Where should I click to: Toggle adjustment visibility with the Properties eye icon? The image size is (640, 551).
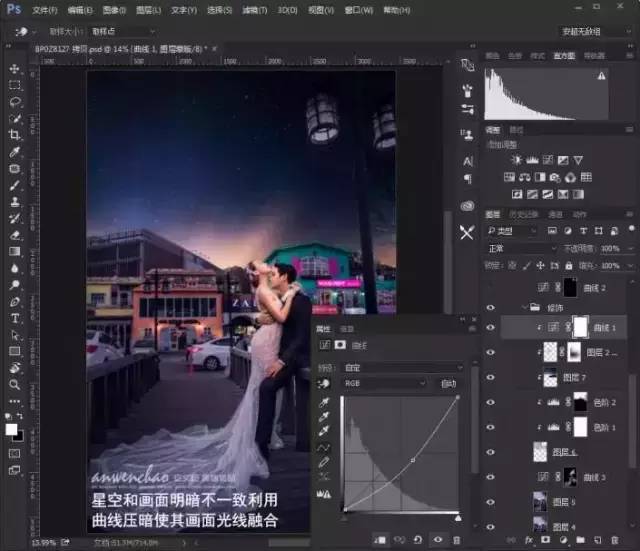pyautogui.click(x=438, y=540)
